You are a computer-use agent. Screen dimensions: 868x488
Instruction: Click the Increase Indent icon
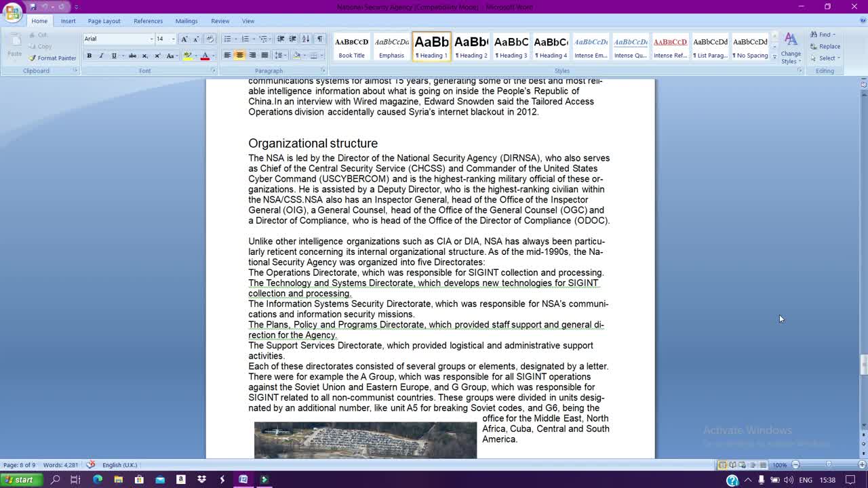(293, 39)
